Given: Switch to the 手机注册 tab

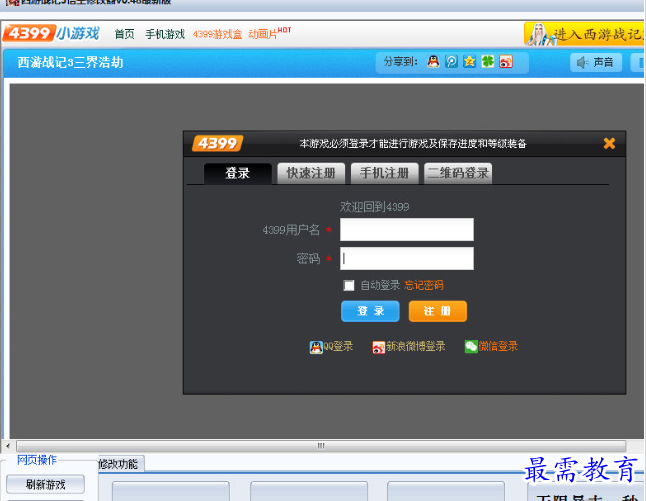Looking at the screenshot, I should pos(384,173).
